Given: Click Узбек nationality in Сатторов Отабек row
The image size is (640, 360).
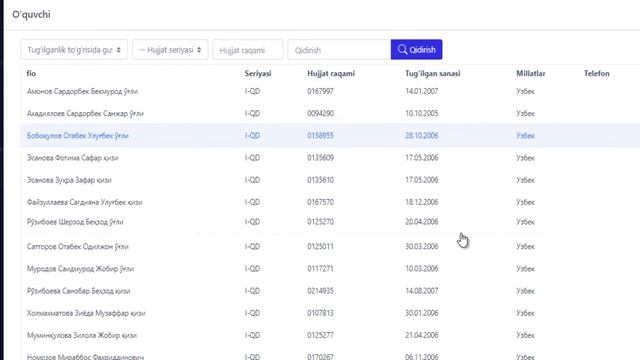Looking at the screenshot, I should click(525, 247).
